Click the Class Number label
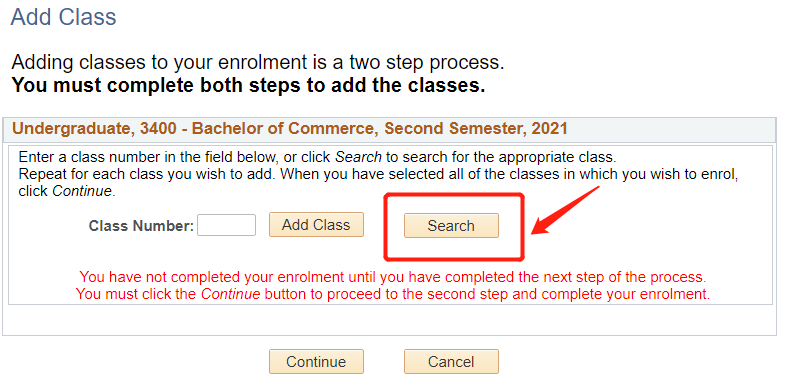Image resolution: width=795 pixels, height=383 pixels. pyautogui.click(x=141, y=226)
